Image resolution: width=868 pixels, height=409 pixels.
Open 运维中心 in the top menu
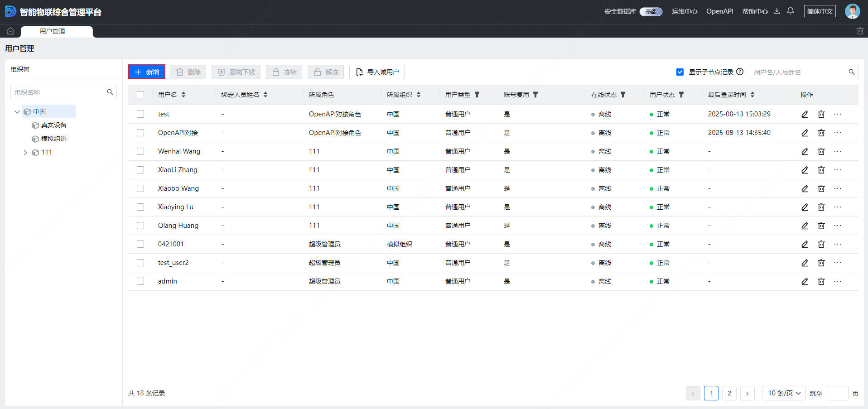click(684, 11)
